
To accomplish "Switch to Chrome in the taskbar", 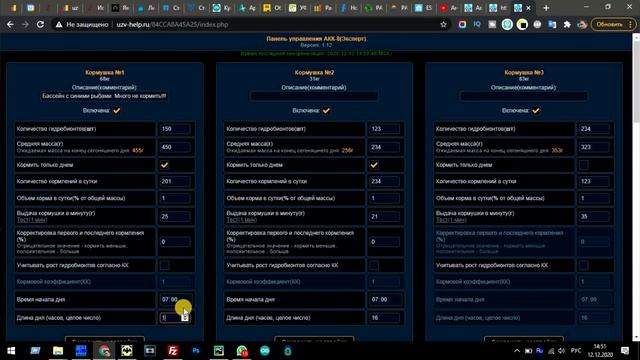I will (x=104, y=351).
